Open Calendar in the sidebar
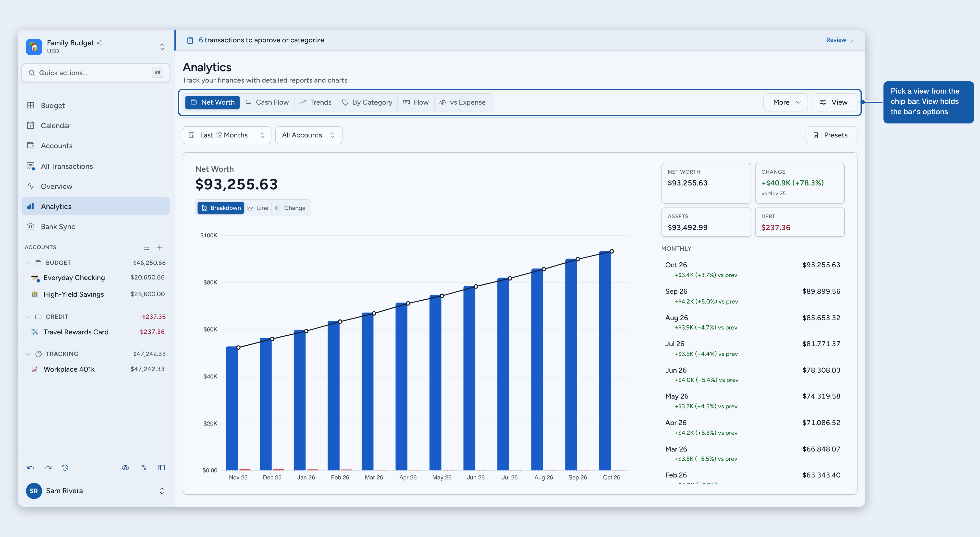980x537 pixels. pos(96,125)
